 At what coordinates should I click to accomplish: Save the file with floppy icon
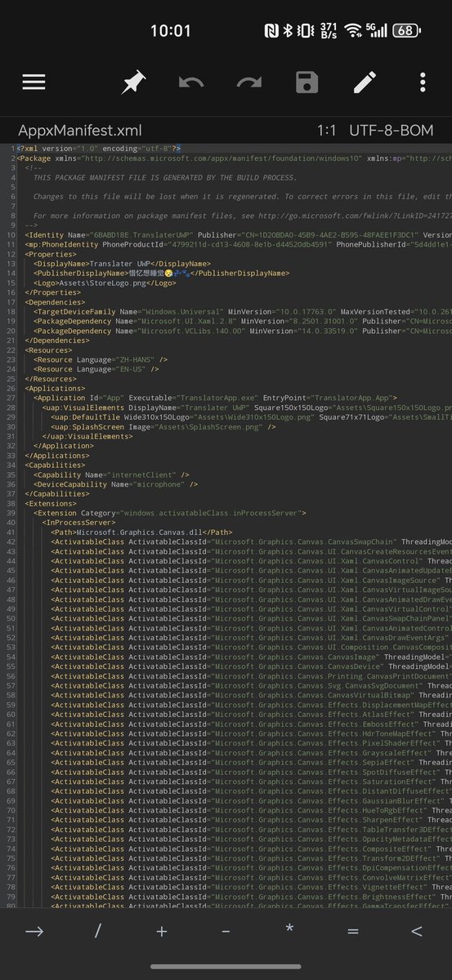coord(307,82)
